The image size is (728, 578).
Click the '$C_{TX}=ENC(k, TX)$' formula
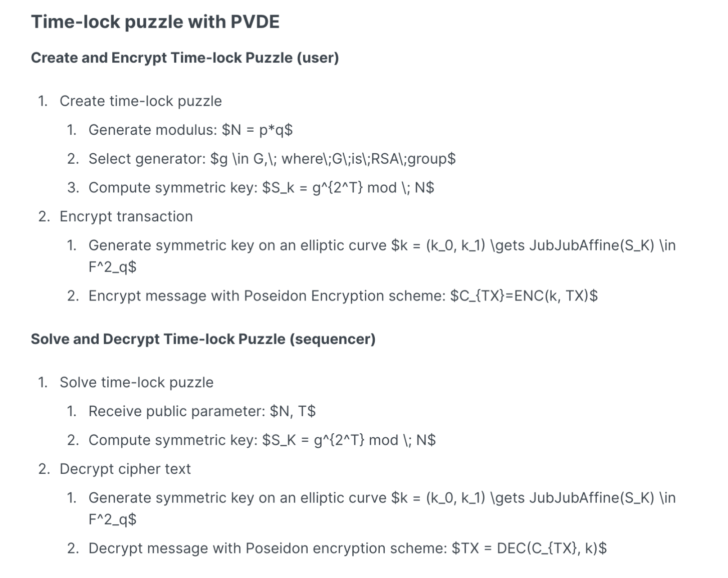tap(524, 296)
